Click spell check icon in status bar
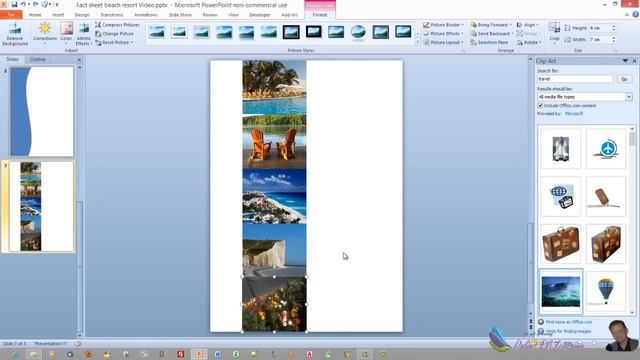The height and width of the screenshot is (360, 640). [x=78, y=344]
